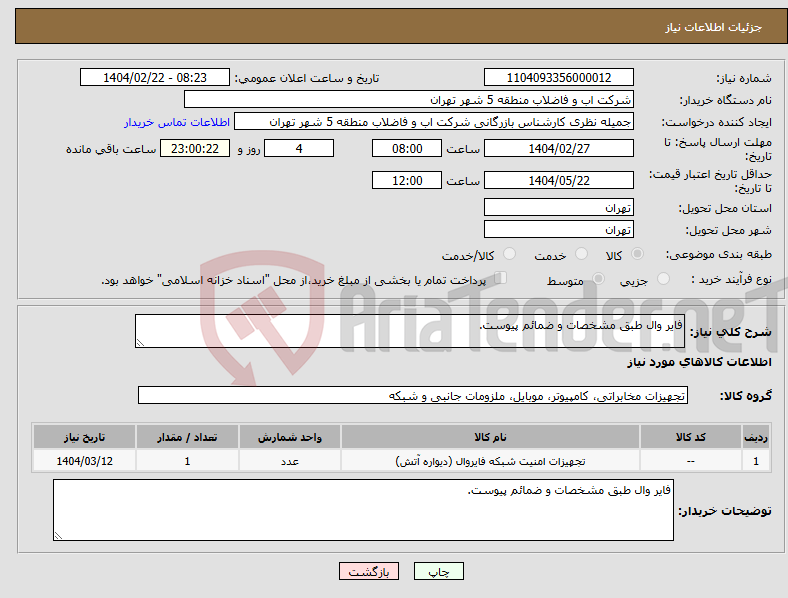
Task: Click the remaining days field showing 4
Action: (x=299, y=148)
